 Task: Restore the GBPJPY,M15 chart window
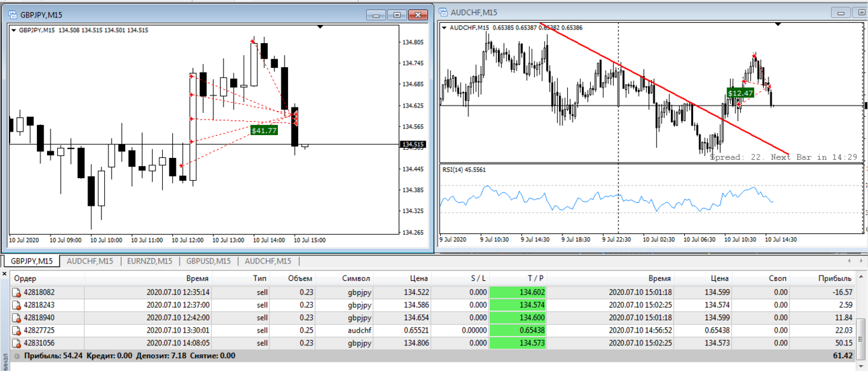click(398, 14)
